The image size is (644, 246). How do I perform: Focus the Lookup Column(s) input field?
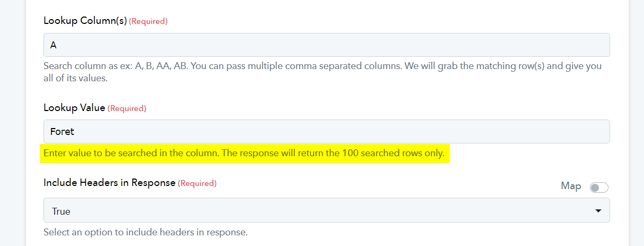(327, 45)
